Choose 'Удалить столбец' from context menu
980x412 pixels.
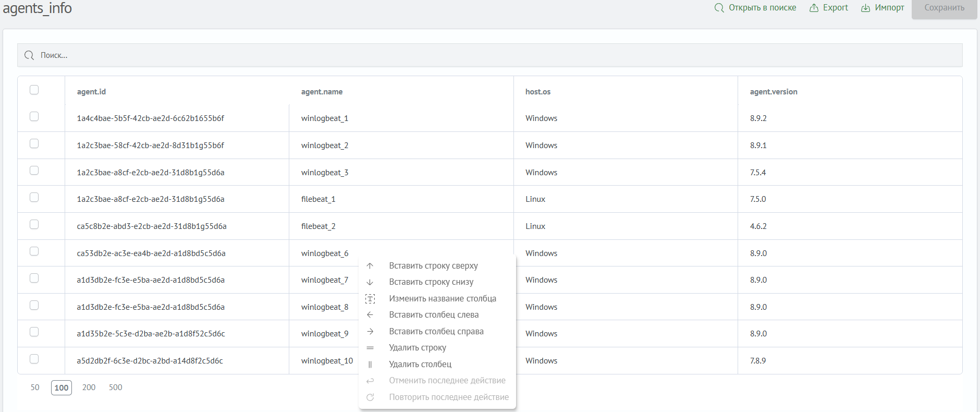click(420, 364)
